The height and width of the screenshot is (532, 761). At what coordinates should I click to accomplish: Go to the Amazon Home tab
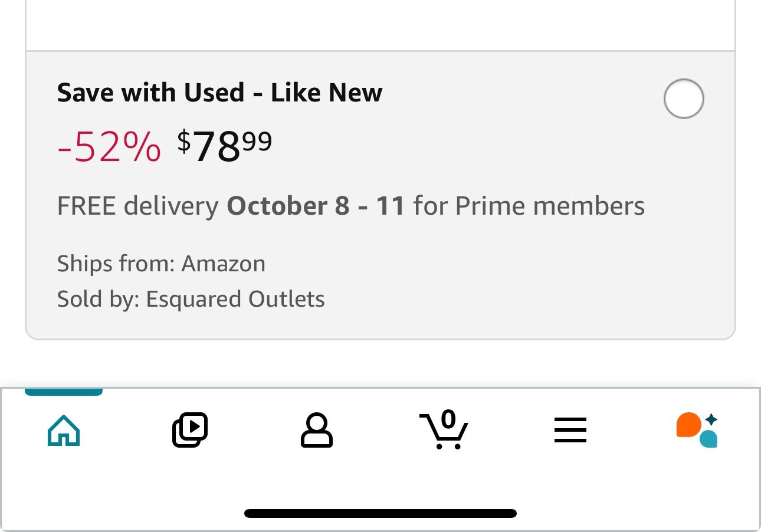pos(64,431)
